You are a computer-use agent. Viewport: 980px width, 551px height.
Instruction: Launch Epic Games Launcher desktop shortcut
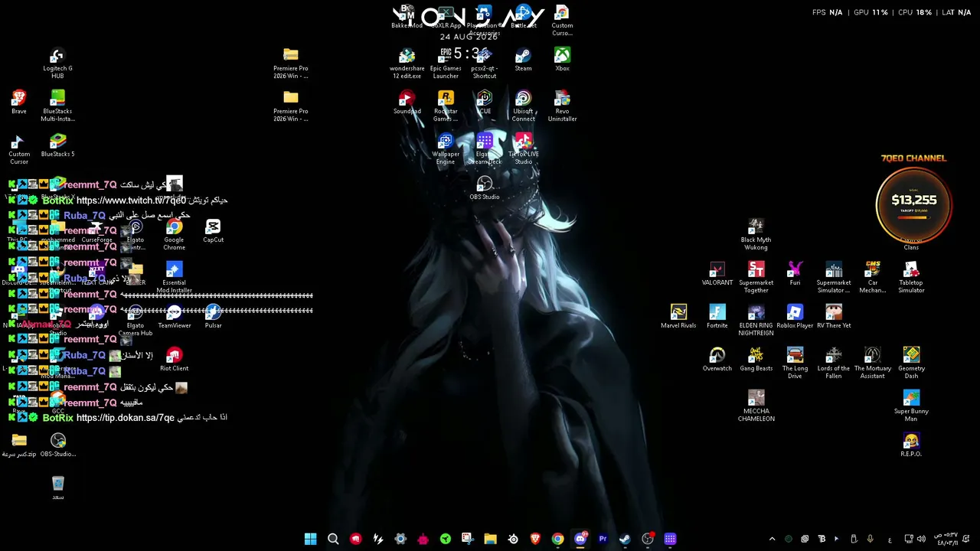(446, 64)
